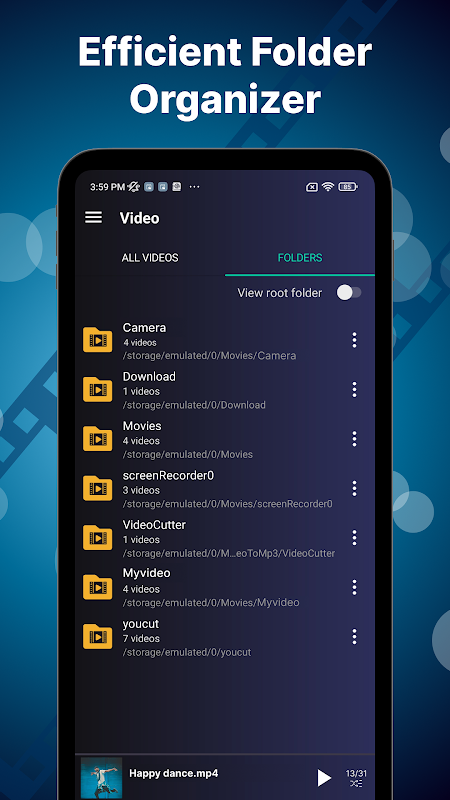Tap the Download folder icon
450x800 pixels.
click(97, 389)
